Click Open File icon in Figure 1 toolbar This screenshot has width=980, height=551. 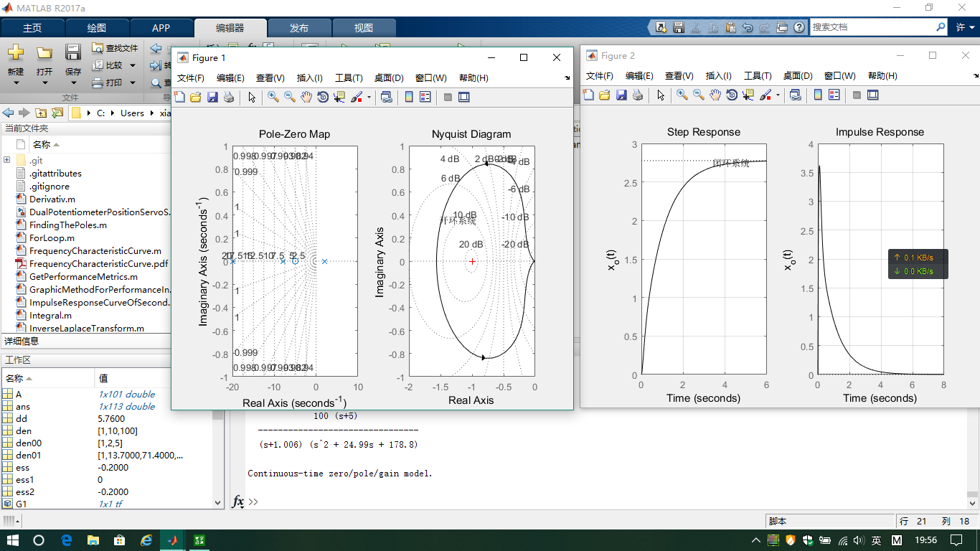(x=195, y=97)
